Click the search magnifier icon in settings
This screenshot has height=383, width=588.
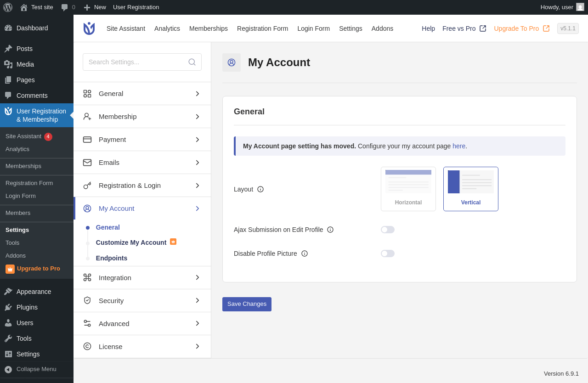pos(192,62)
